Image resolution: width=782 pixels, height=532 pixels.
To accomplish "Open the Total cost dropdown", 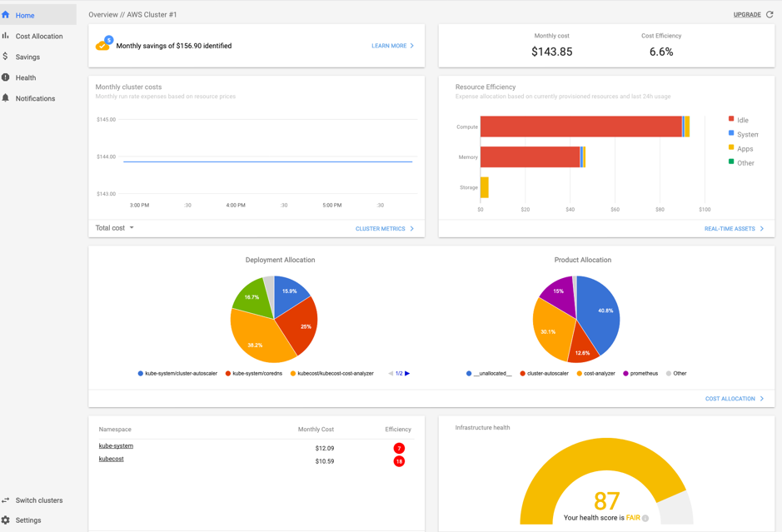I will (115, 228).
